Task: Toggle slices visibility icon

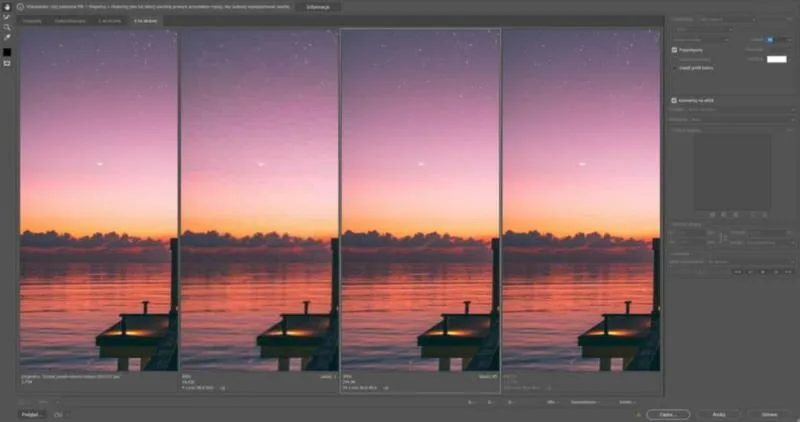Action: [7, 62]
